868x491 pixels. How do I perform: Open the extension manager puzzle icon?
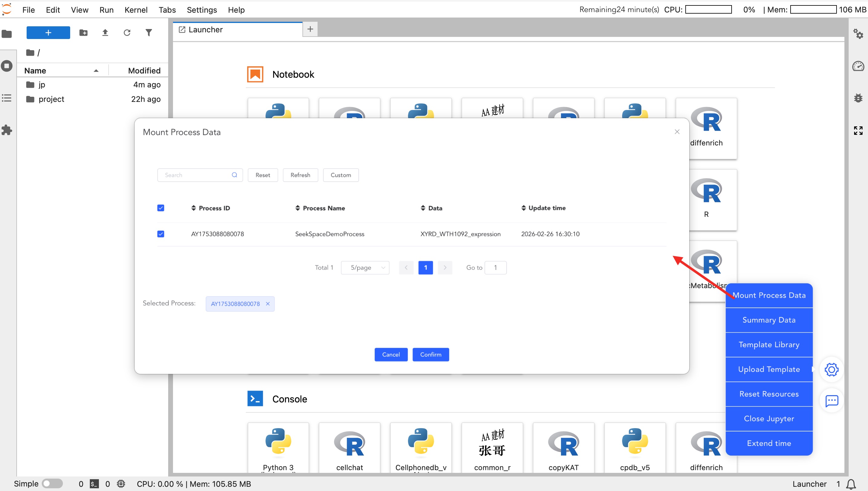(x=7, y=130)
